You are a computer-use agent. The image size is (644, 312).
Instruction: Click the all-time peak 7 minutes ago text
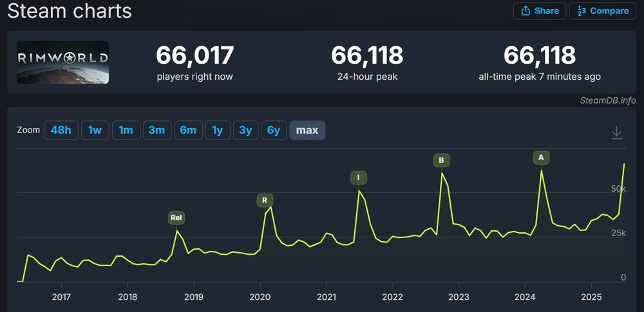[x=540, y=77]
